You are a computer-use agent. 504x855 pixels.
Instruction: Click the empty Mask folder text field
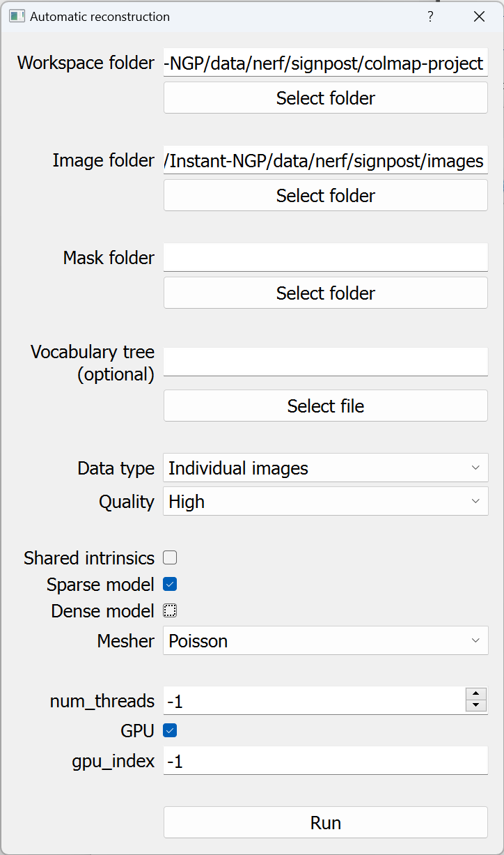(x=325, y=257)
